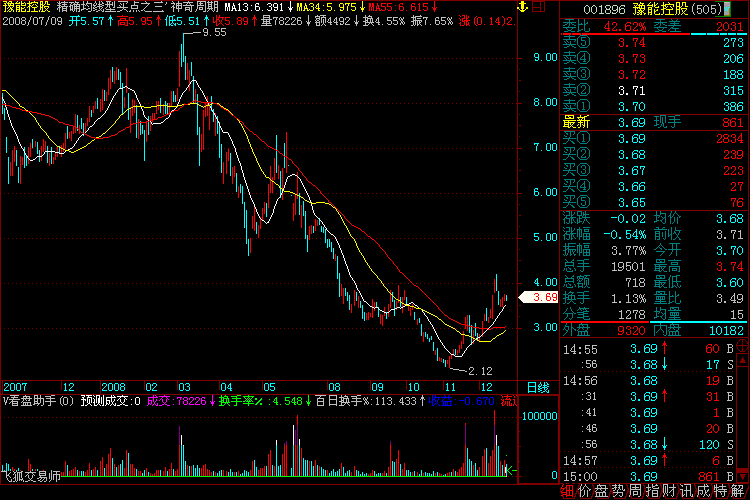Viewport: 750px width, 500px height.
Task: Select the 卖③ ask row at 3.72
Action: pos(653,75)
